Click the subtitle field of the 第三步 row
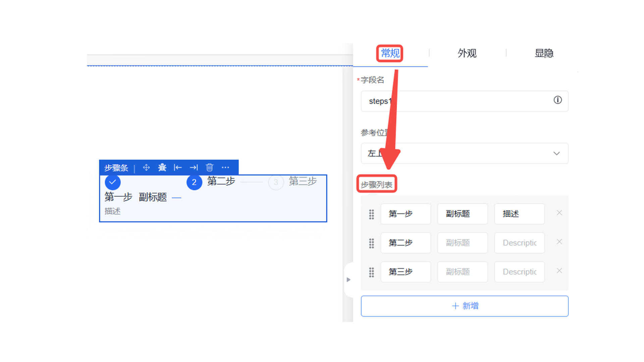644x362 pixels. click(463, 272)
